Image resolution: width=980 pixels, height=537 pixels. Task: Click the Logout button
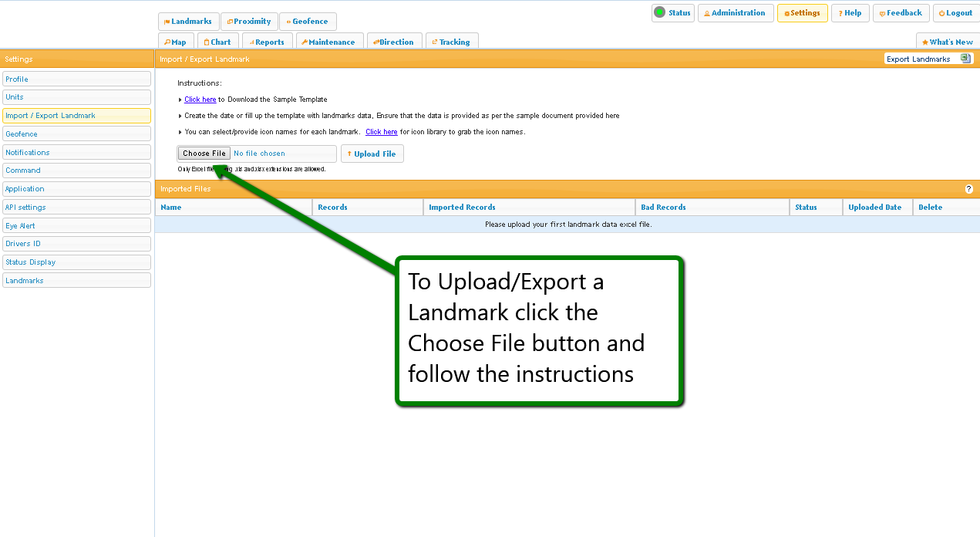[x=955, y=13]
